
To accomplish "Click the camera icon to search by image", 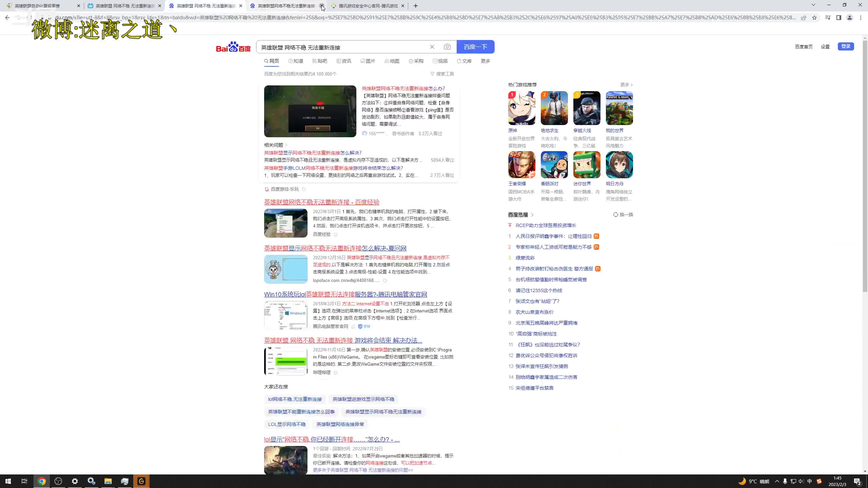I will coord(447,47).
